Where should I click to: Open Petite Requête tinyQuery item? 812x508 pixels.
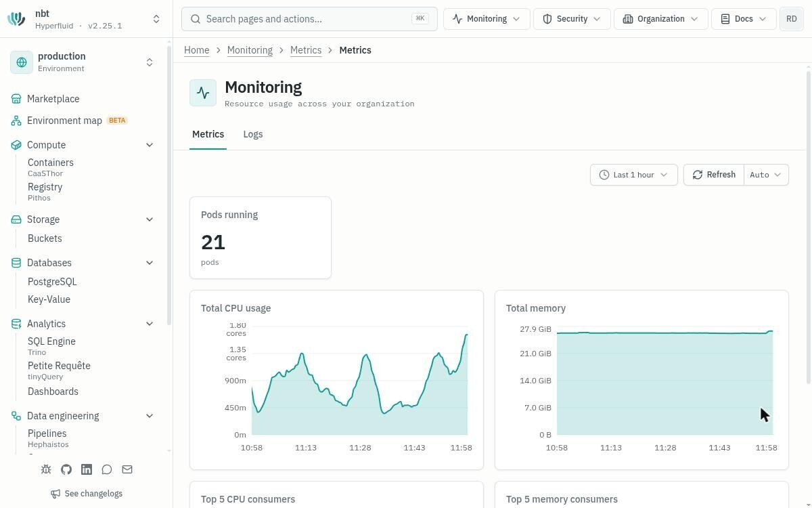[x=59, y=371]
